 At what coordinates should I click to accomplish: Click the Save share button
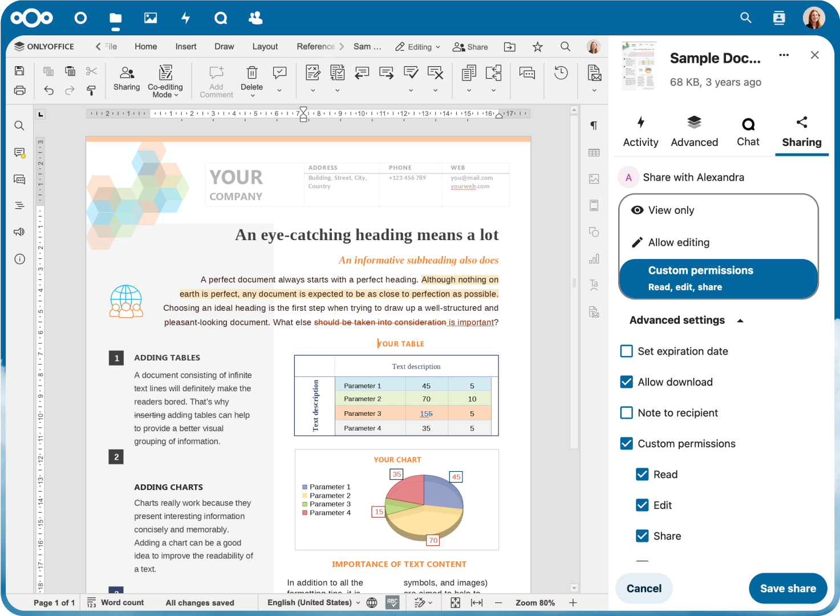788,589
